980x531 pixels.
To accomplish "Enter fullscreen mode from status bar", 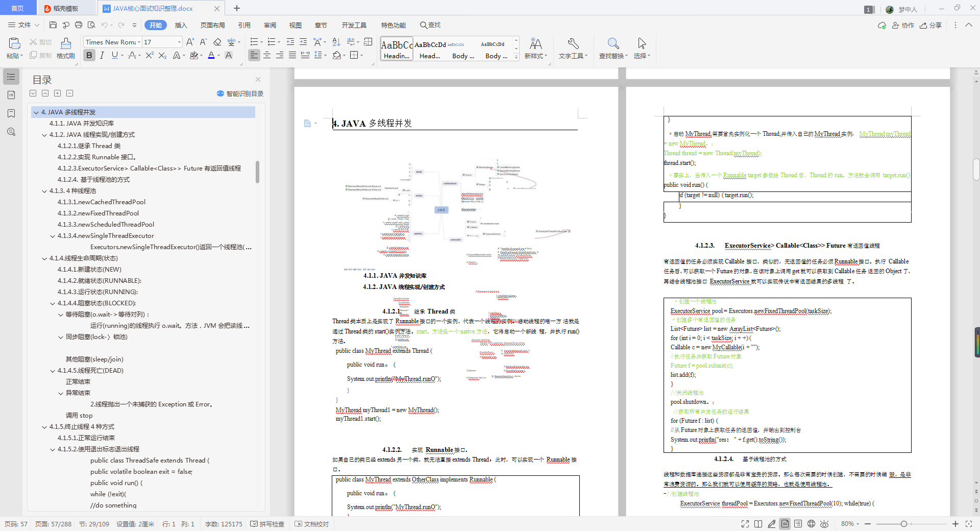I will pyautogui.click(x=745, y=524).
